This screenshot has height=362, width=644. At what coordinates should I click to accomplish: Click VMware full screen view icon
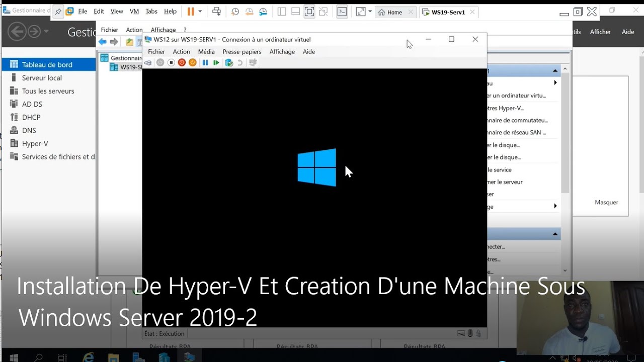309,12
